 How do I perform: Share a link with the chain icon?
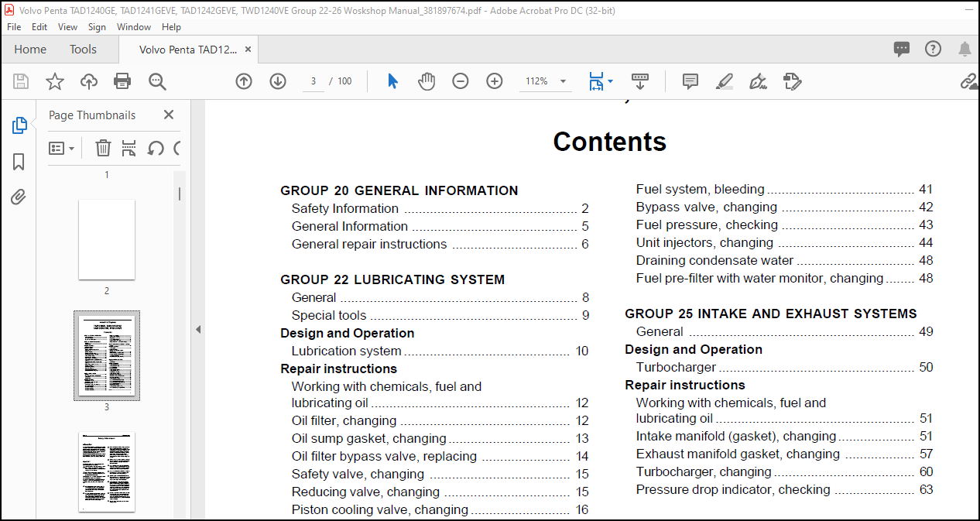(968, 81)
